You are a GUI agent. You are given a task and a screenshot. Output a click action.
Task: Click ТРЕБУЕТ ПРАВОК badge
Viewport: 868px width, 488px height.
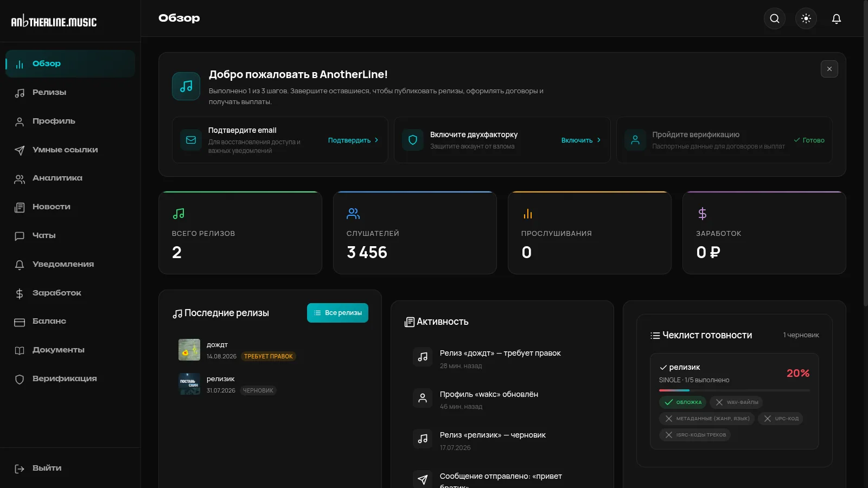click(269, 356)
